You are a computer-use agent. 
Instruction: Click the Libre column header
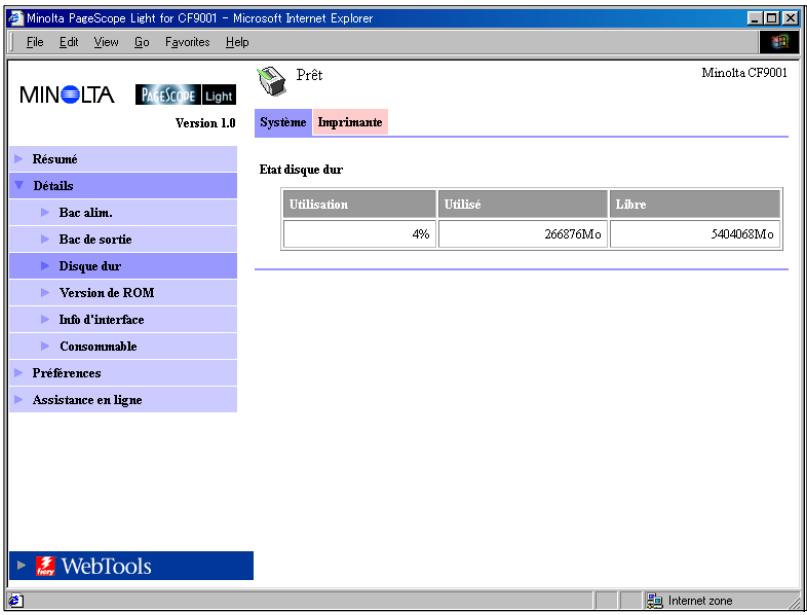tap(695, 204)
